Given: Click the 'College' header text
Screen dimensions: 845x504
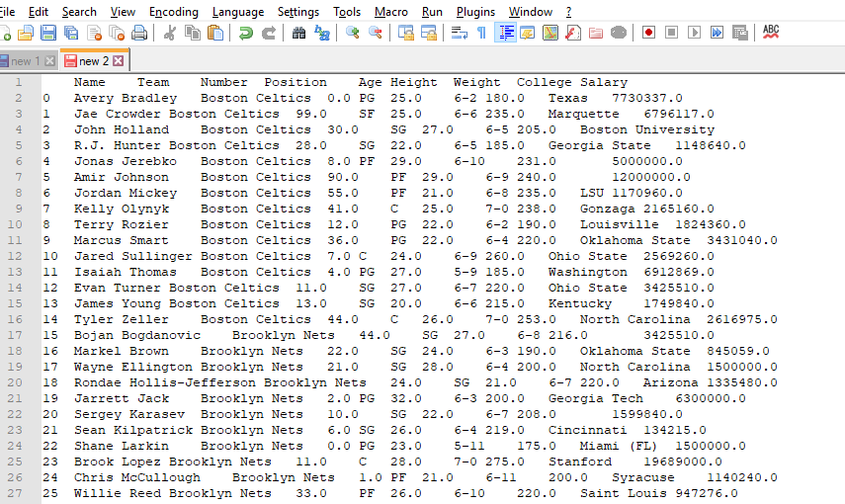Looking at the screenshot, I should (x=545, y=82).
